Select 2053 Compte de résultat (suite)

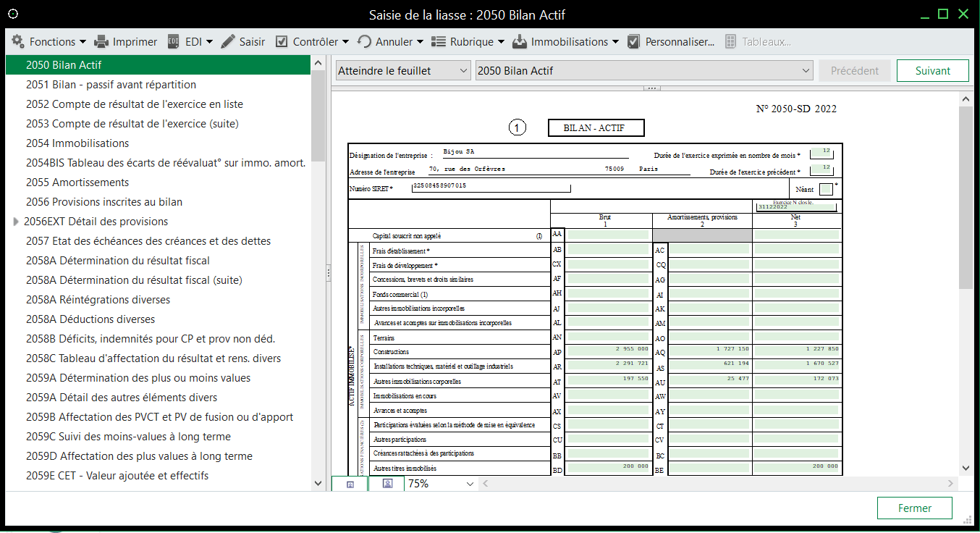(159, 124)
